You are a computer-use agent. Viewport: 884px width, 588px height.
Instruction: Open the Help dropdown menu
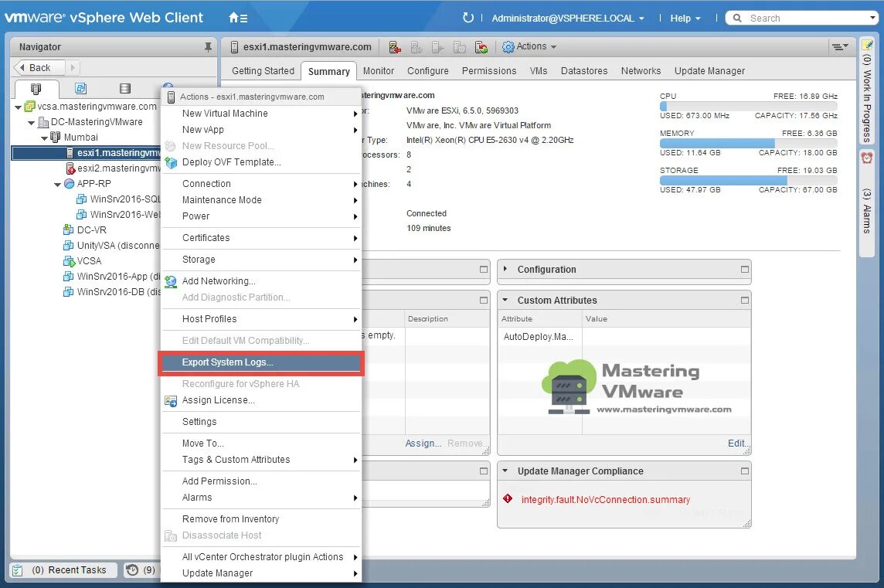[685, 18]
